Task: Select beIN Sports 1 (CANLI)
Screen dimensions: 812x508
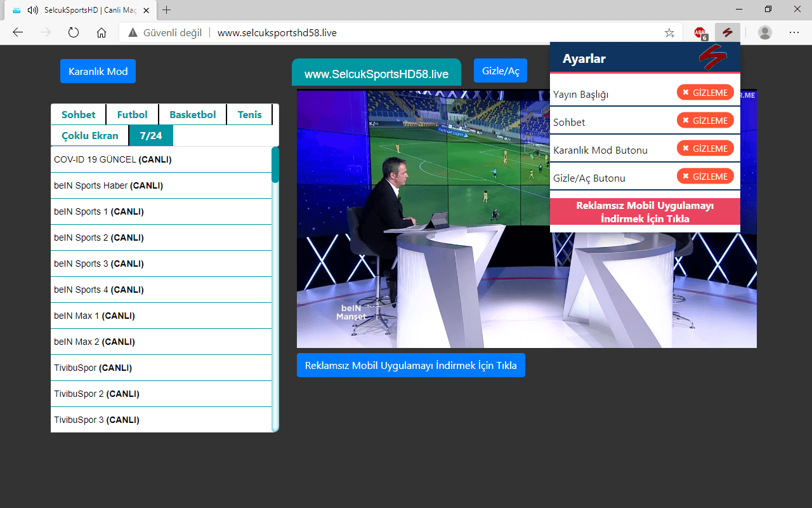Action: click(x=161, y=211)
